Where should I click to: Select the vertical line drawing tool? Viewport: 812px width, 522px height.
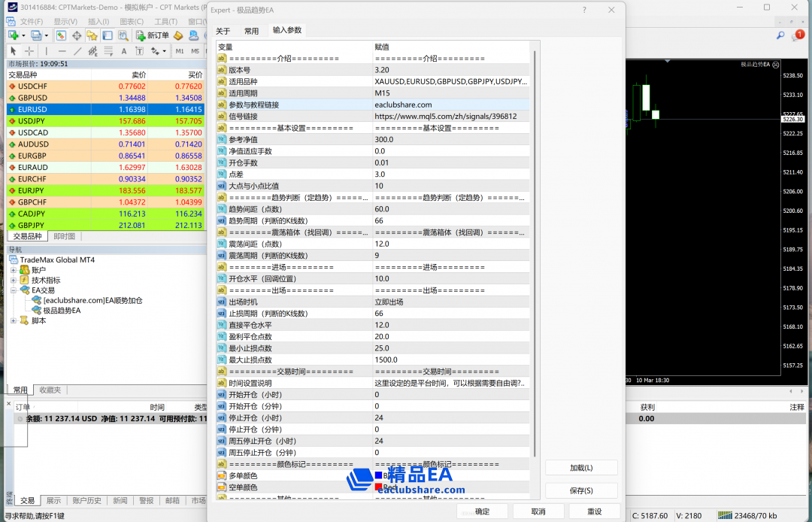(x=46, y=51)
